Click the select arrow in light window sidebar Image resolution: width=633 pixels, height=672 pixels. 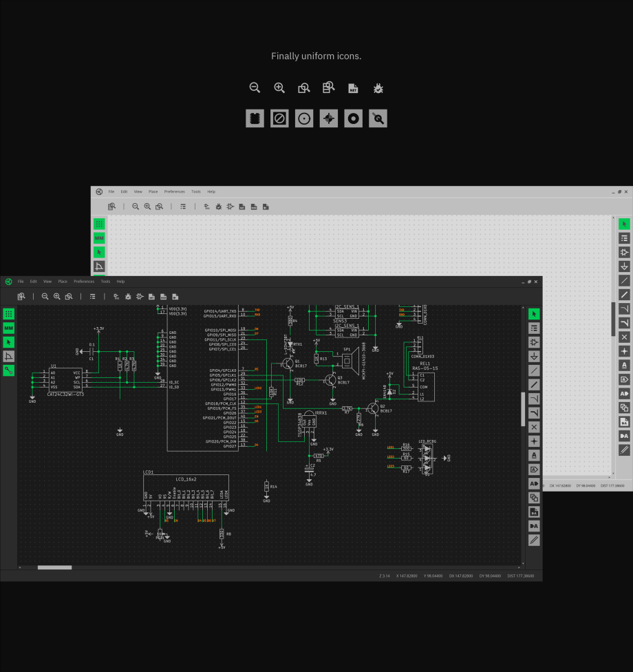(624, 224)
